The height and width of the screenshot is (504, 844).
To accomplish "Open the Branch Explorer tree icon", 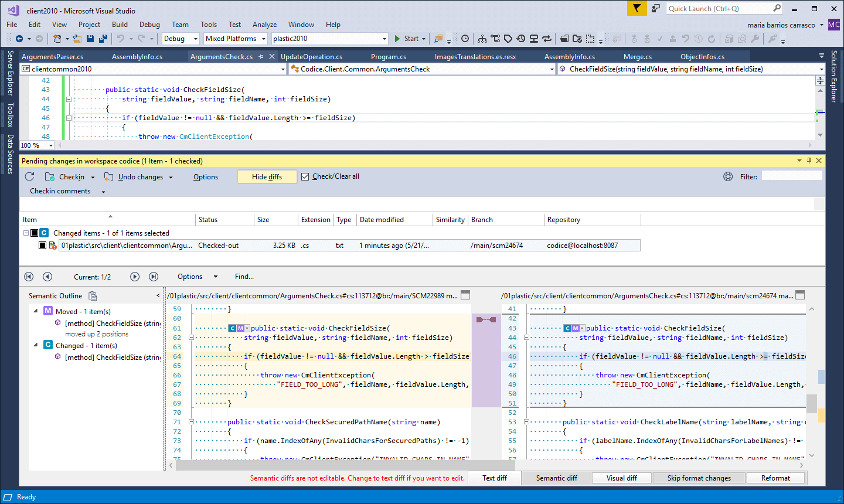I will pos(482,39).
